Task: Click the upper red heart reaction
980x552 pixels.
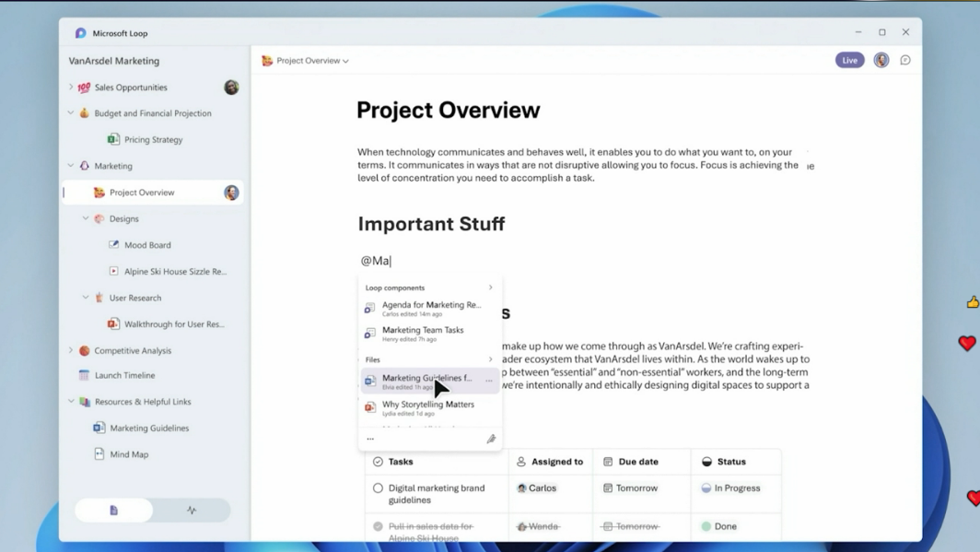Action: click(967, 343)
